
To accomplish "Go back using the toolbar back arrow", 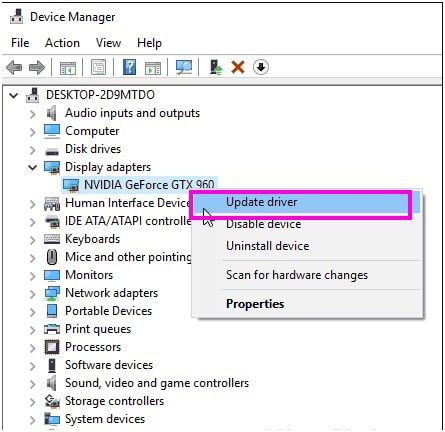I will coord(14,68).
